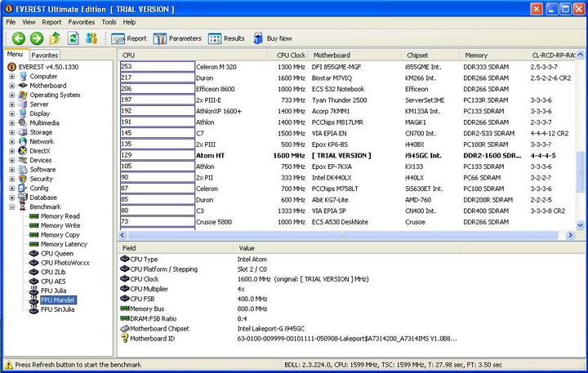Open the Report menu
Screen dimensions: 588x373
[51, 22]
